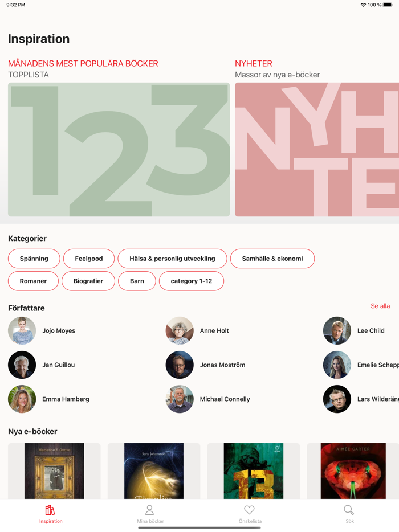Open the Inspiration books icon tab

click(x=50, y=510)
